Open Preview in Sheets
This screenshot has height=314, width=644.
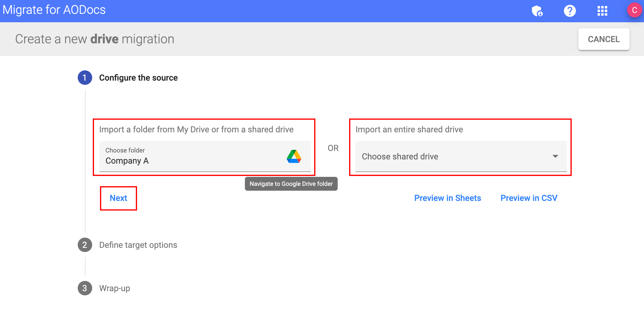pos(448,198)
